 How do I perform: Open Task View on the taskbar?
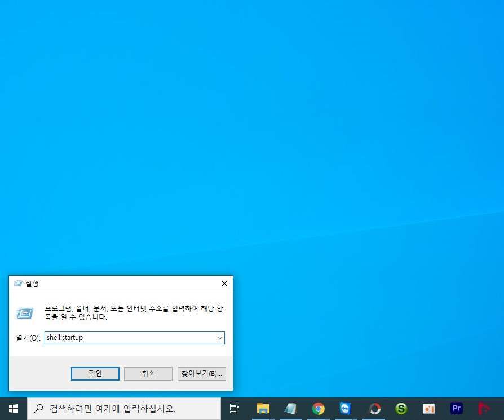point(234,408)
